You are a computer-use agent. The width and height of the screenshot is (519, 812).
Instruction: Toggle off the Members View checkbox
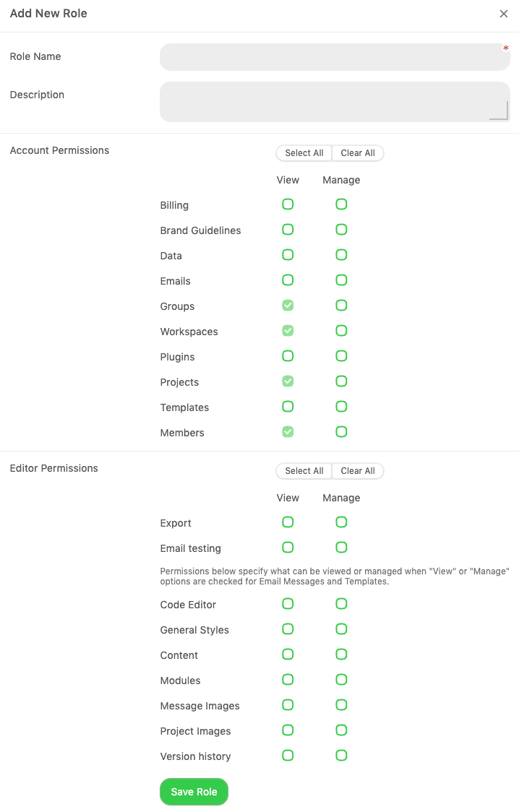point(288,432)
